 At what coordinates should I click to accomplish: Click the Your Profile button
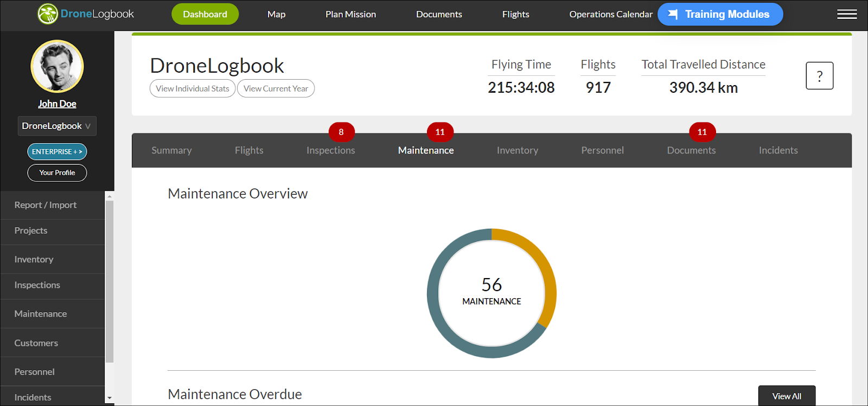(57, 172)
